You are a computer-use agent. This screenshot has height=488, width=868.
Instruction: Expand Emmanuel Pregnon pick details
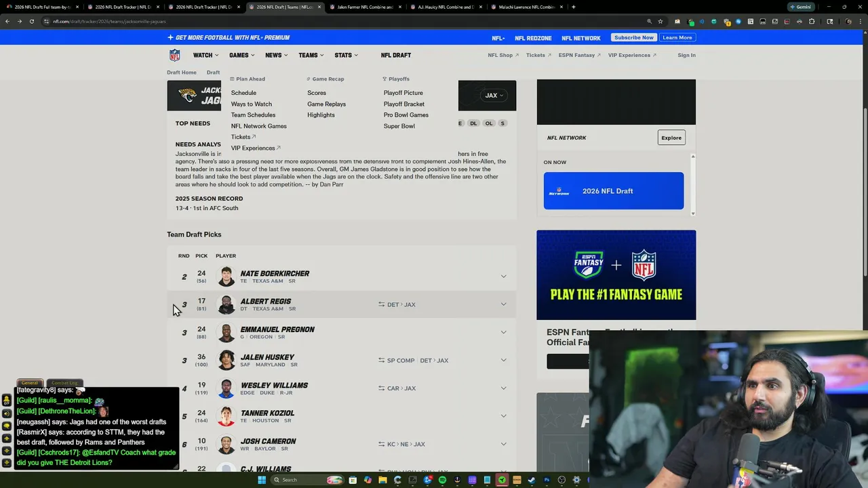coord(503,332)
